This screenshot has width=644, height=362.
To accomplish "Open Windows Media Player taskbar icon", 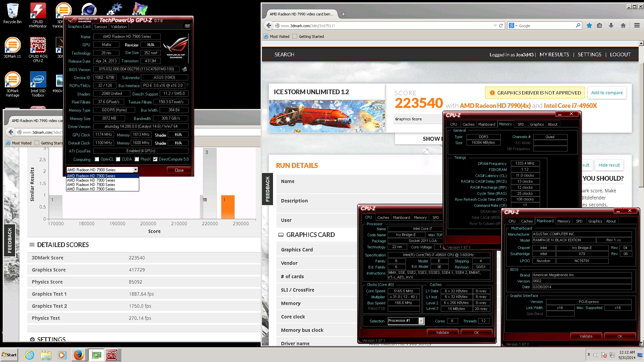I will [x=62, y=355].
